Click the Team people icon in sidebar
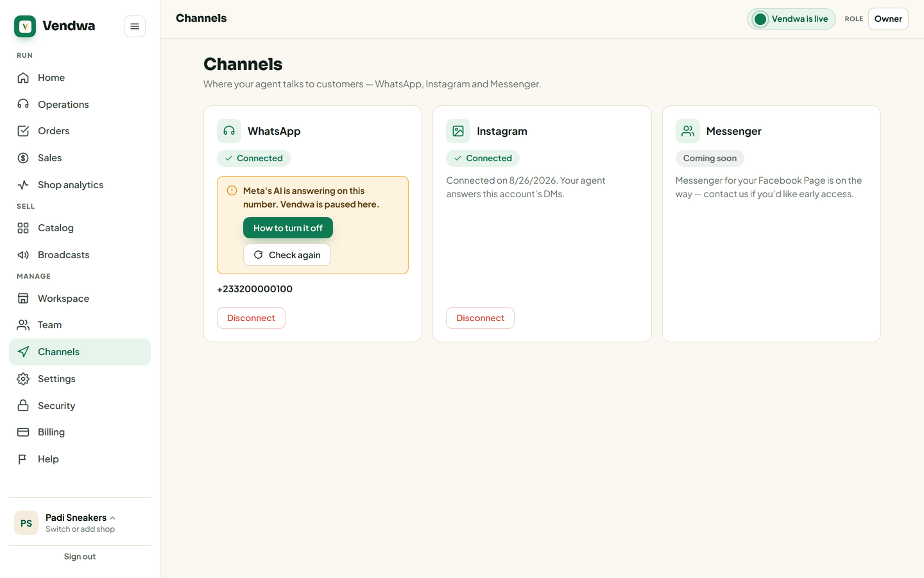 23,325
